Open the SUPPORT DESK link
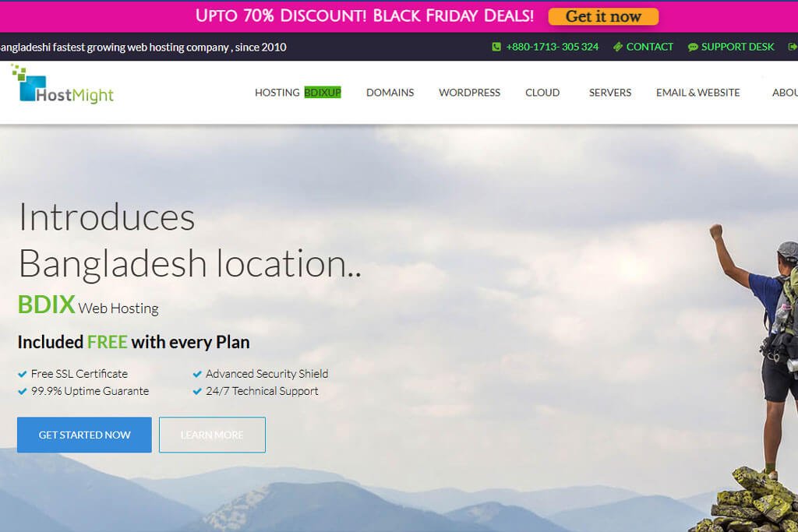 pyautogui.click(x=737, y=47)
